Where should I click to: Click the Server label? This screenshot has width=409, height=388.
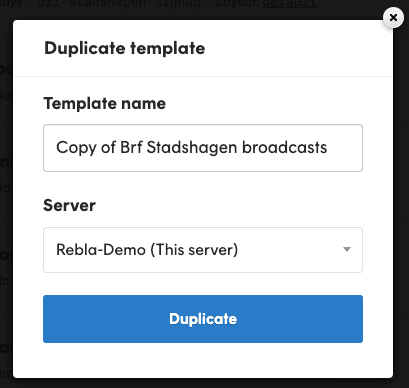point(69,205)
